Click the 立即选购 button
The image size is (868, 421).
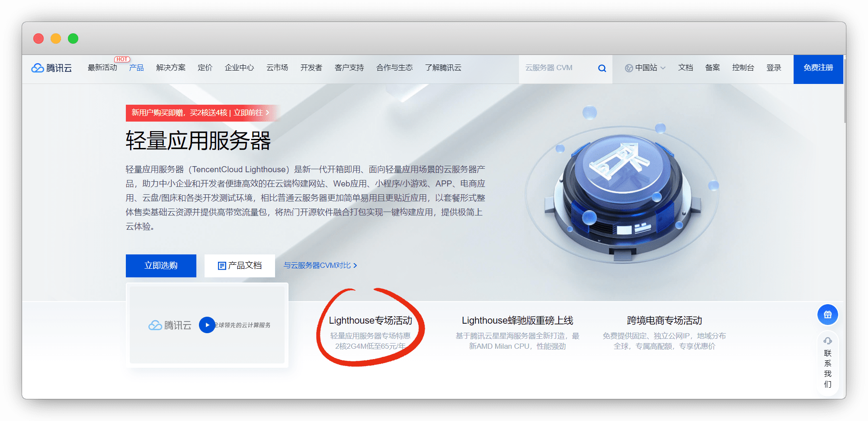[x=161, y=266]
